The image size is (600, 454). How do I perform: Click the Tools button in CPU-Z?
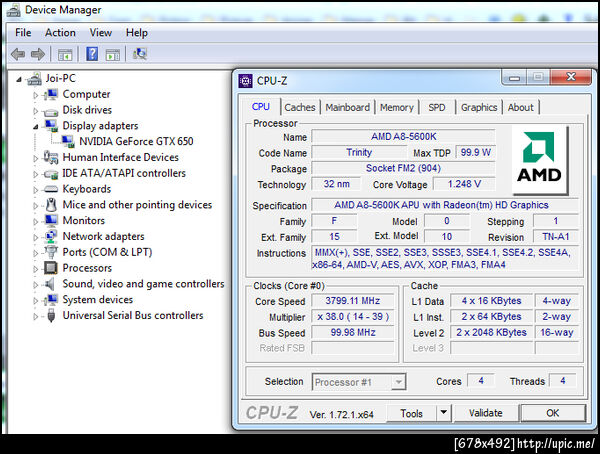pyautogui.click(x=411, y=413)
